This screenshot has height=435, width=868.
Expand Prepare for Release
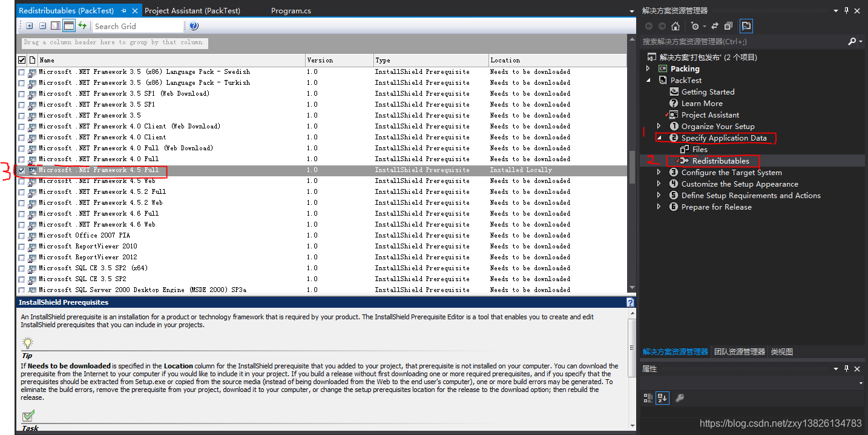tap(659, 207)
